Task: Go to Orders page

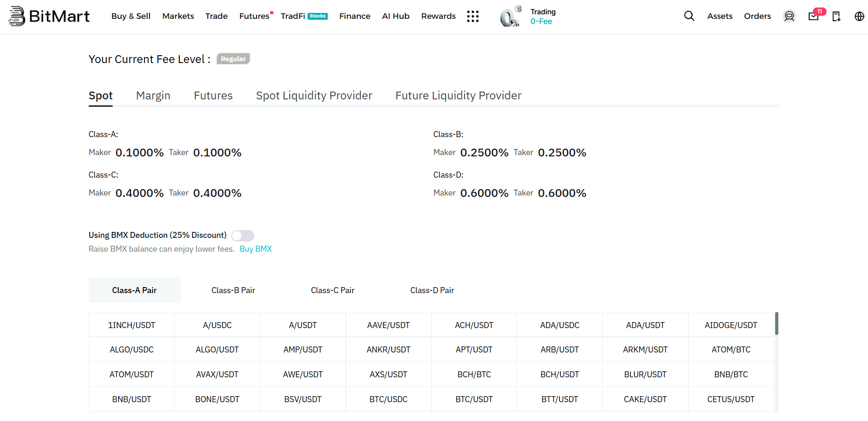Action: [x=757, y=16]
